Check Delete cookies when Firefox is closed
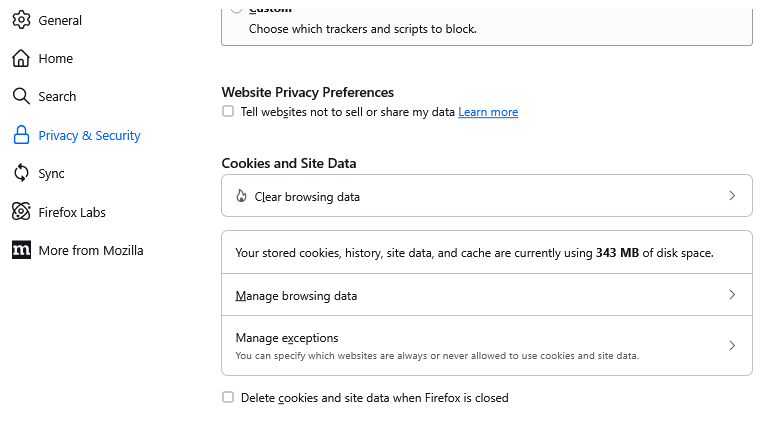Viewport: 761px width, 424px height. 228,397
